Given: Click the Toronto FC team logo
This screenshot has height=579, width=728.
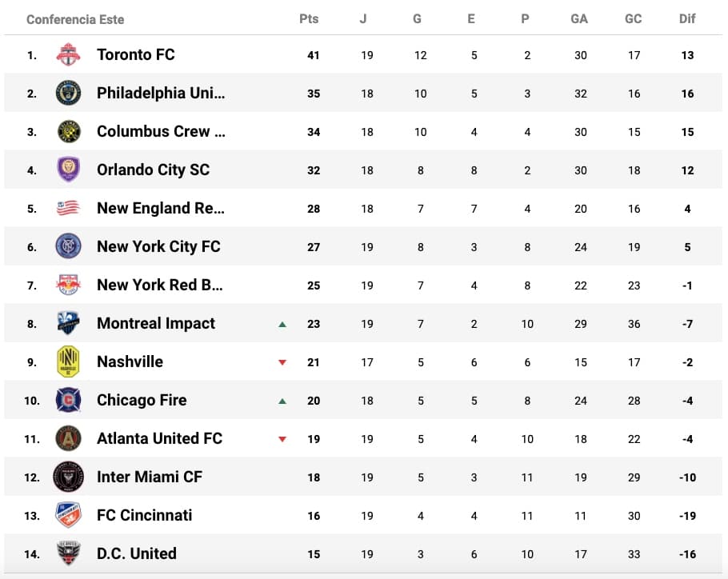Looking at the screenshot, I should click(68, 55).
